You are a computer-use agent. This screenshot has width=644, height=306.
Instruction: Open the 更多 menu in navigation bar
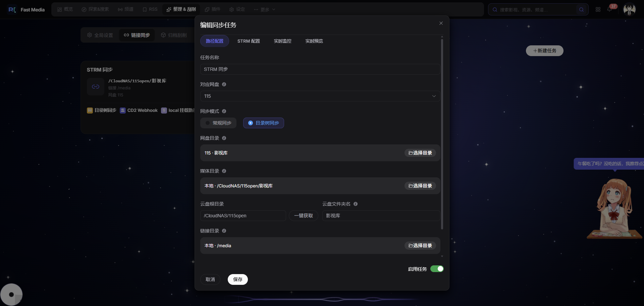tap(265, 9)
